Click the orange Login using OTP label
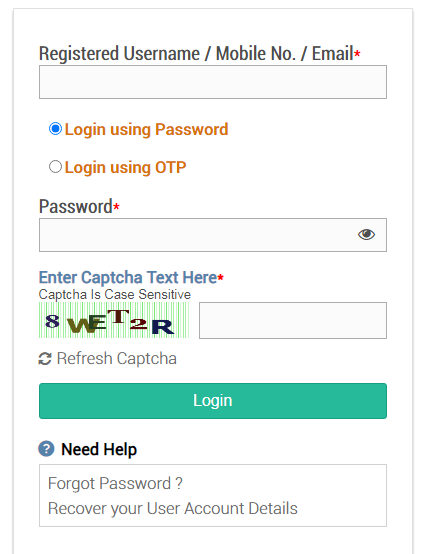The width and height of the screenshot is (446, 554). pos(125,167)
